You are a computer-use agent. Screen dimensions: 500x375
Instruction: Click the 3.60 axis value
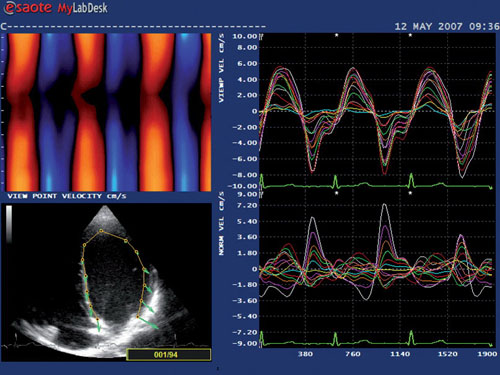click(x=247, y=237)
